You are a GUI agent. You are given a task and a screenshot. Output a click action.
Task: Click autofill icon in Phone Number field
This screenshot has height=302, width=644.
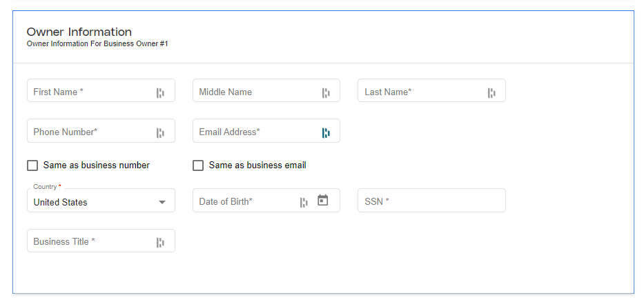click(x=160, y=133)
